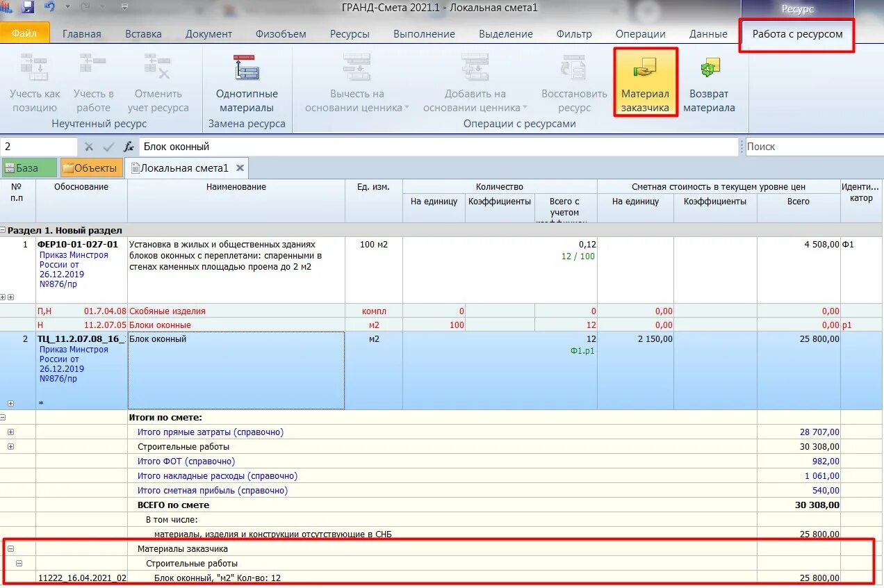Click the Save icon in quick access toolbar

pos(28,8)
